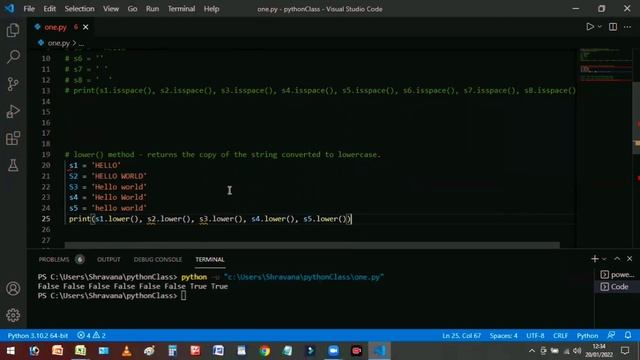Click Ln 25, Col 67 status entry

[461, 336]
